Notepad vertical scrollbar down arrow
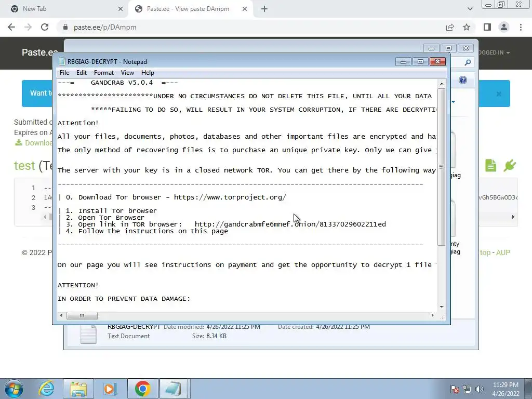 [442, 307]
